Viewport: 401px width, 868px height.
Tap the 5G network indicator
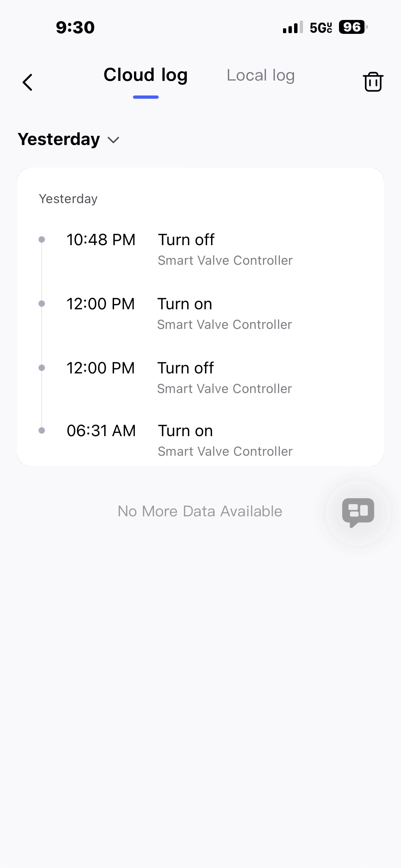[x=321, y=27]
